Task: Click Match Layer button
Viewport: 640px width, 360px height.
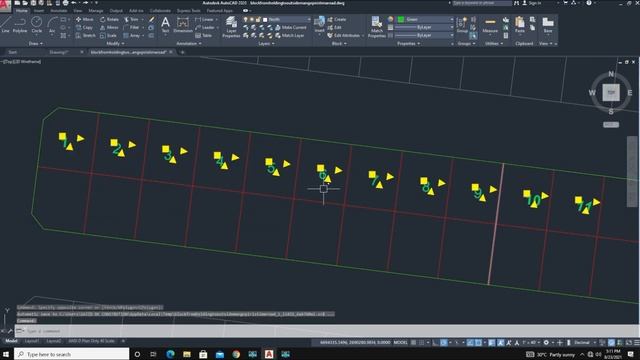Action: [x=290, y=36]
